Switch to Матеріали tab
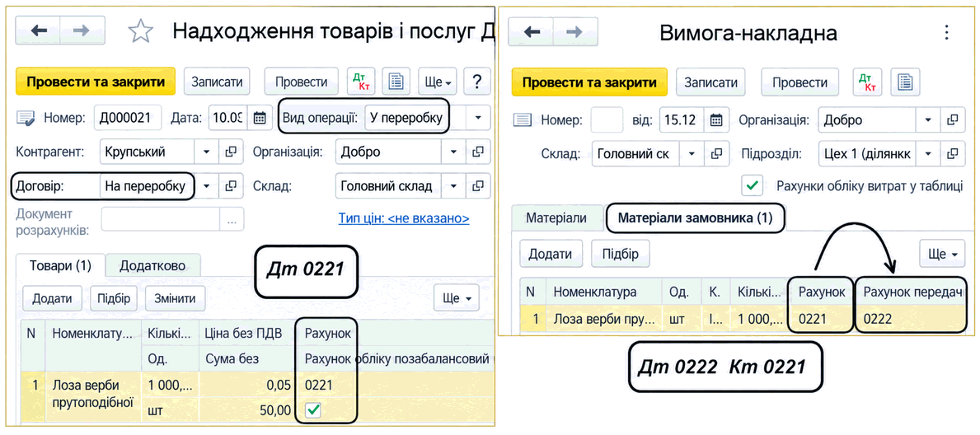This screenshot has width=980, height=435. [556, 218]
